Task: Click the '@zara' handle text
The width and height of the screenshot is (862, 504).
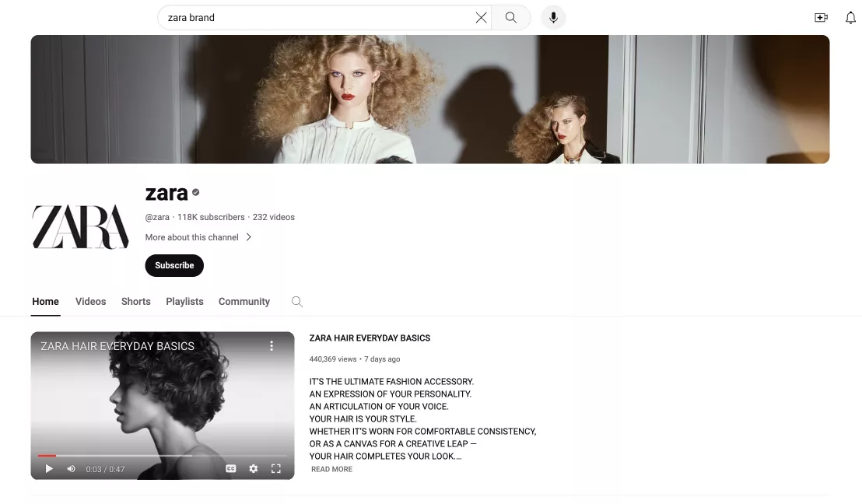Action: pyautogui.click(x=157, y=217)
